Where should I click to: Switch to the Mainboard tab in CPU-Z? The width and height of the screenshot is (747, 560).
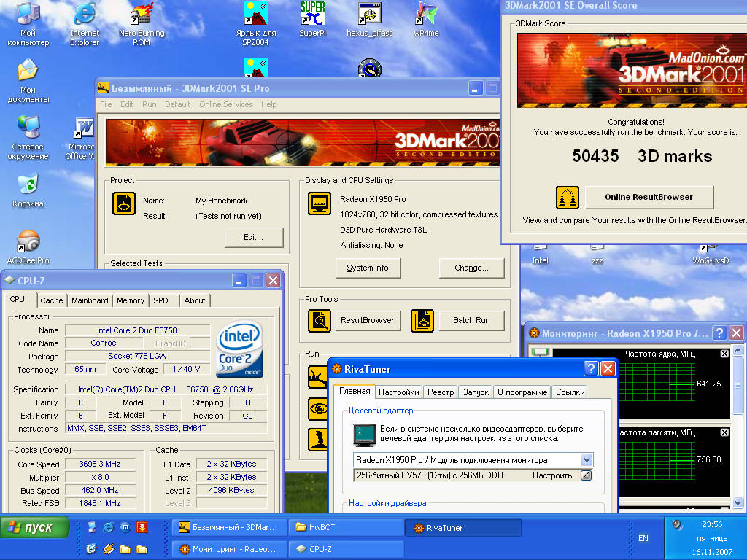coord(90,300)
